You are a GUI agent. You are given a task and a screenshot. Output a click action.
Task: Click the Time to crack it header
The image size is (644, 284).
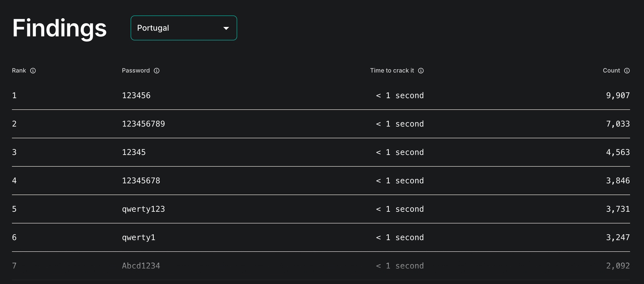(x=392, y=70)
